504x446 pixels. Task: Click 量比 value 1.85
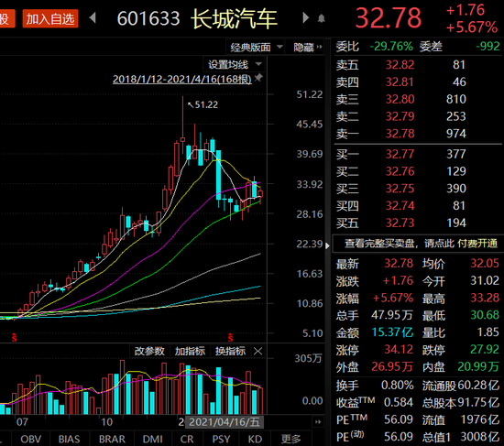click(x=488, y=332)
